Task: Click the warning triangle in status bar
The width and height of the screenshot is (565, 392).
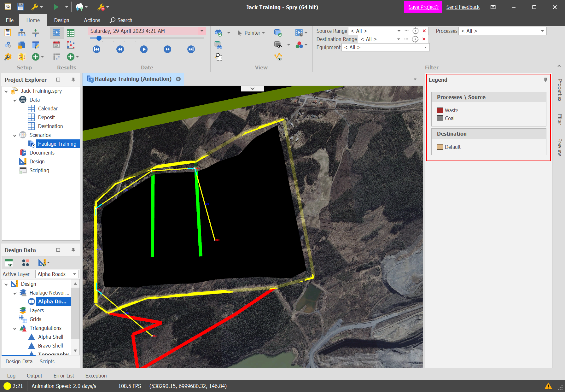Action: click(x=548, y=386)
